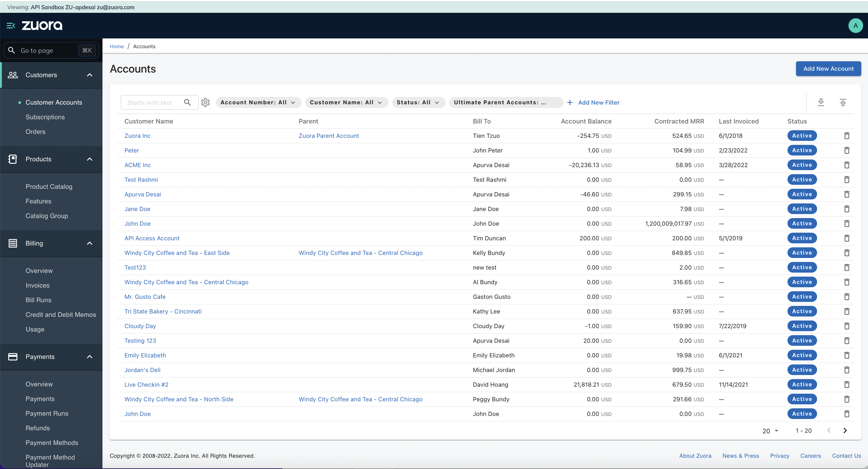Select Payment Methods in the sidebar
This screenshot has width=868, height=469.
click(x=52, y=442)
